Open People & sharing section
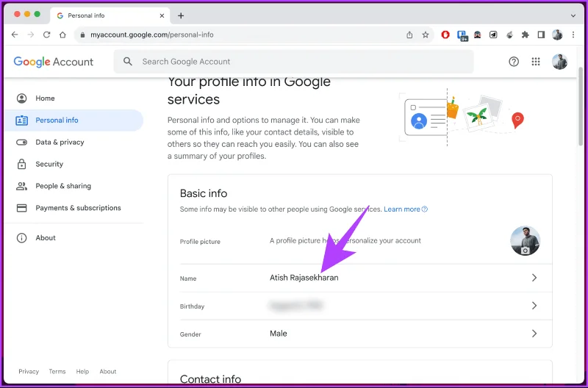The width and height of the screenshot is (588, 388). point(73,186)
